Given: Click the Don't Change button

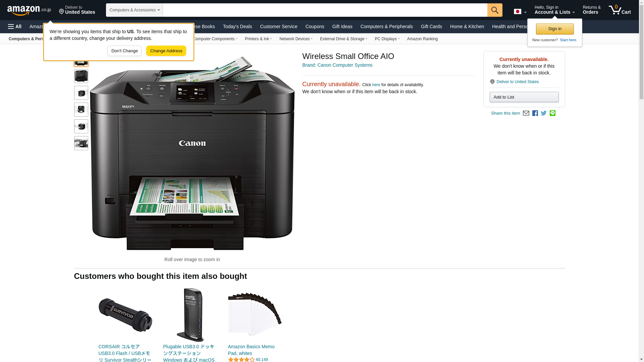Looking at the screenshot, I should coord(124,51).
